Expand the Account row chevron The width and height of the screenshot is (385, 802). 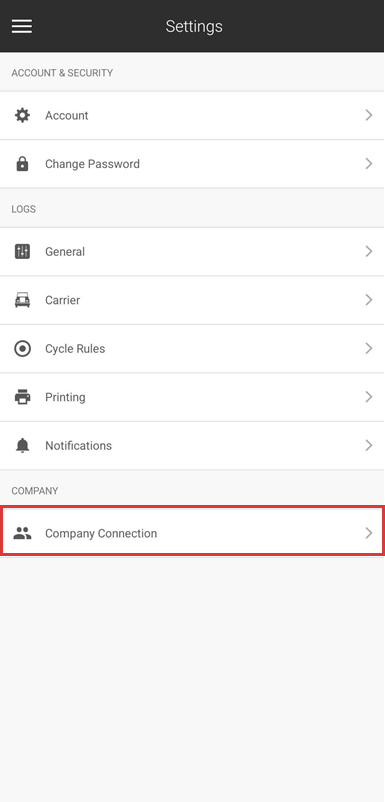369,116
